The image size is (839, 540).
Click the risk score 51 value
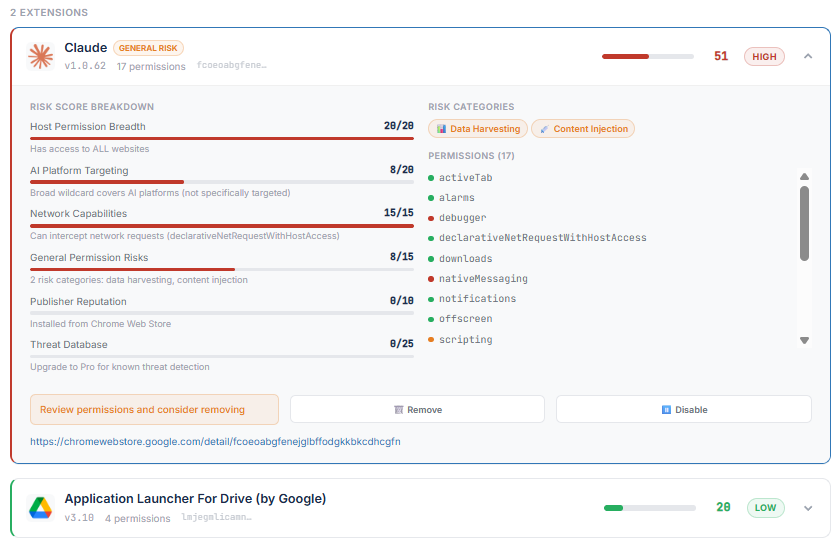721,56
